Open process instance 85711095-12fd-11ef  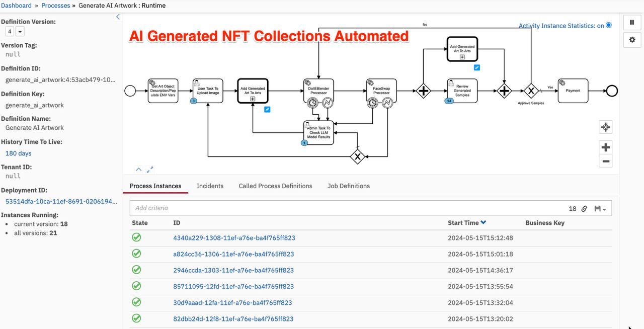(x=233, y=286)
